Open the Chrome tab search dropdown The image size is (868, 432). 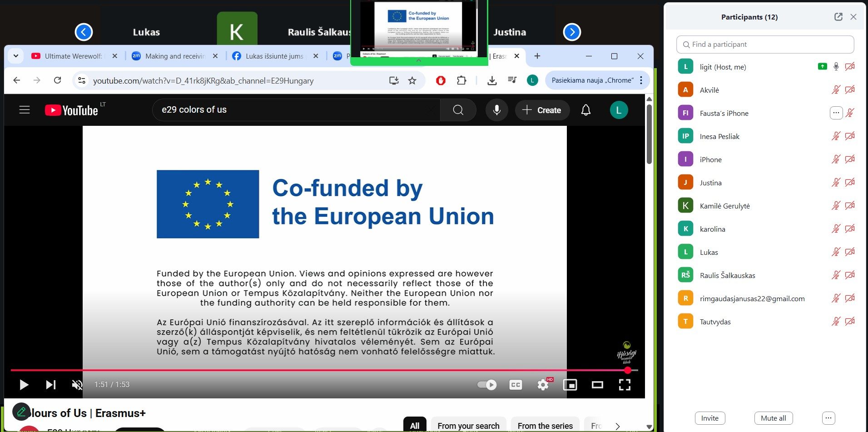click(16, 56)
